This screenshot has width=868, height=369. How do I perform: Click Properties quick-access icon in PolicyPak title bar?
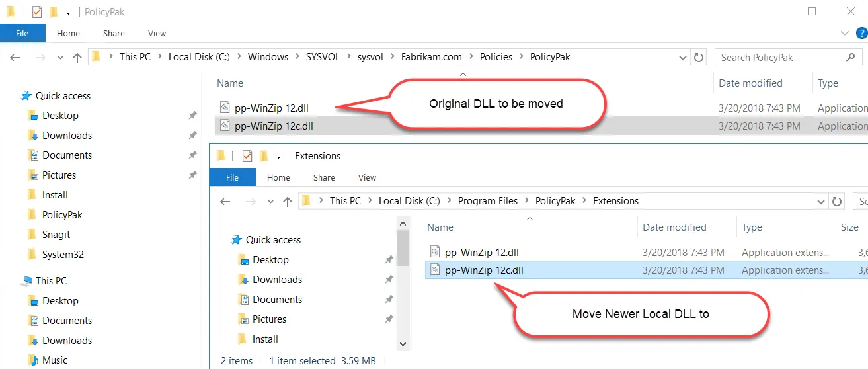click(x=36, y=11)
